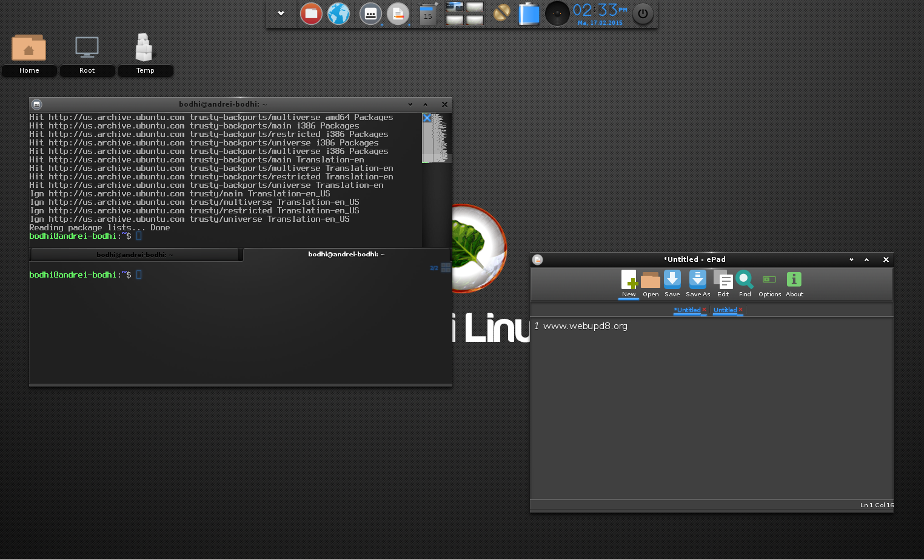Launch the web browser from the panel
The image size is (924, 560).
[x=338, y=13]
